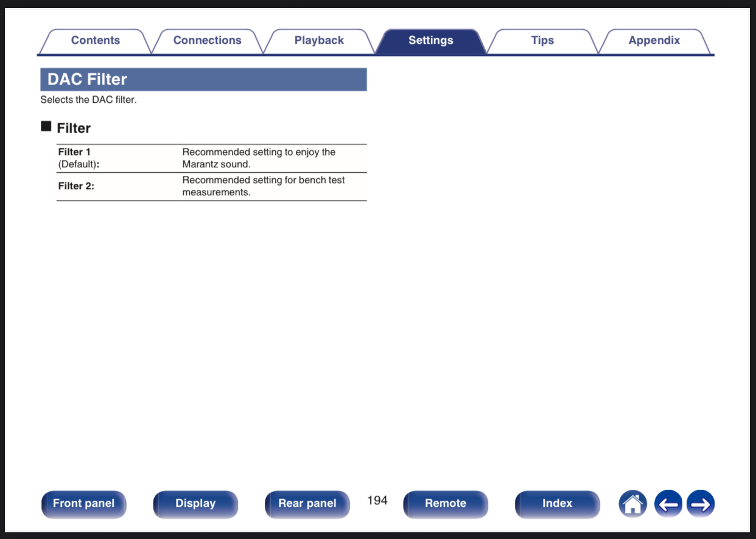This screenshot has height=539, width=756.
Task: Click the 'bench test measurements' description text
Action: 263,186
